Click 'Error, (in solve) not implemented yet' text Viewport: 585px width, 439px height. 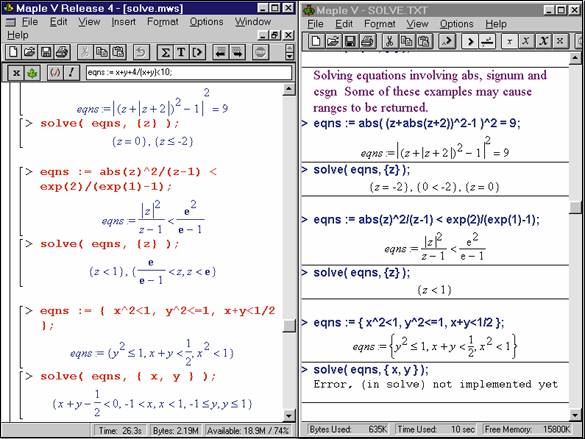[436, 384]
